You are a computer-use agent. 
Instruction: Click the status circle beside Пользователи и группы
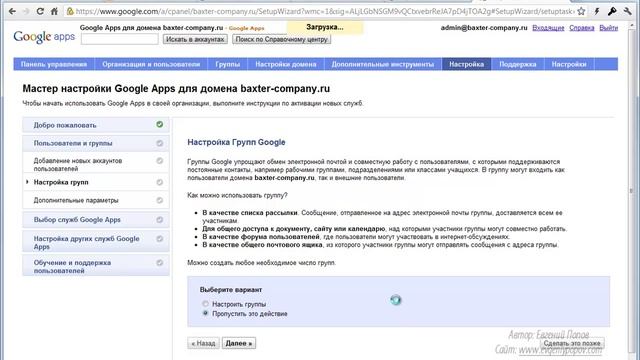(160, 143)
